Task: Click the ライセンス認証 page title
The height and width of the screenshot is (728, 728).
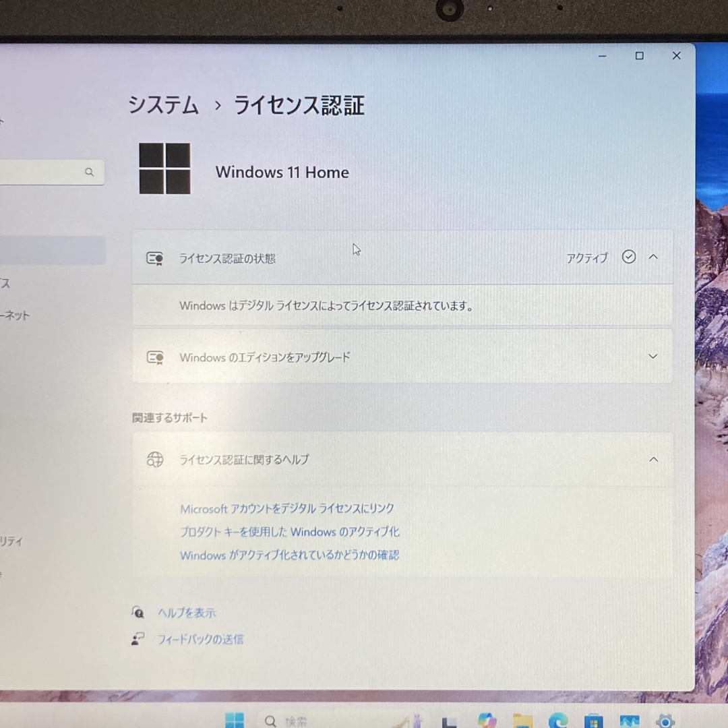Action: click(299, 104)
